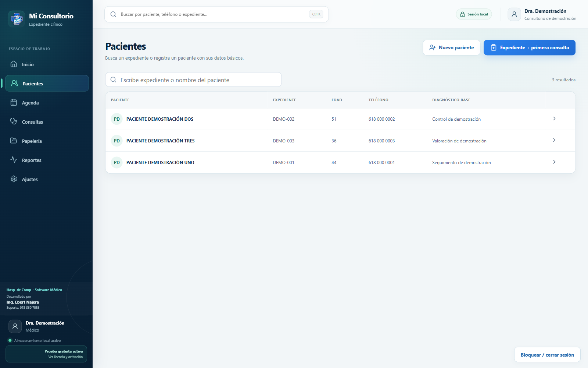Click the PD avatar for Paciente Demostración Dos
Image resolution: width=588 pixels, height=368 pixels.
[117, 119]
